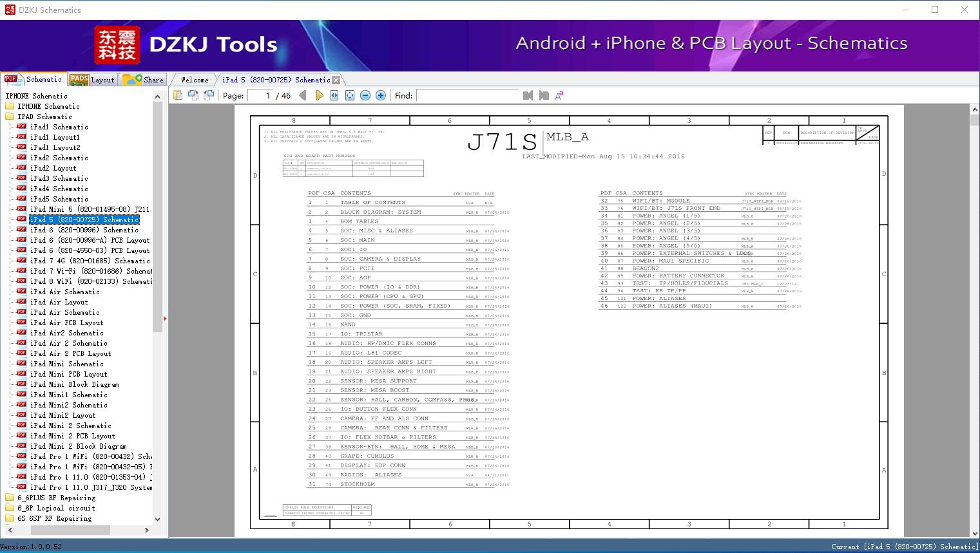Open iPad2 Schematic in the tree

59,158
